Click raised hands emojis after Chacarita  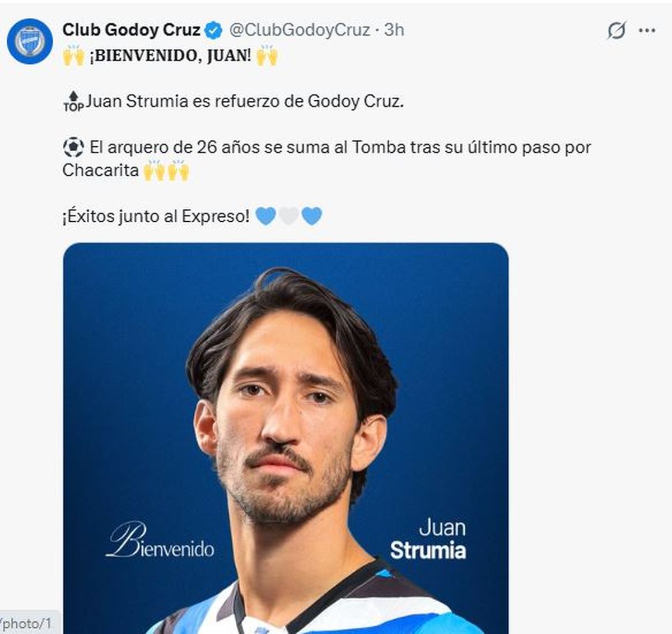(166, 170)
